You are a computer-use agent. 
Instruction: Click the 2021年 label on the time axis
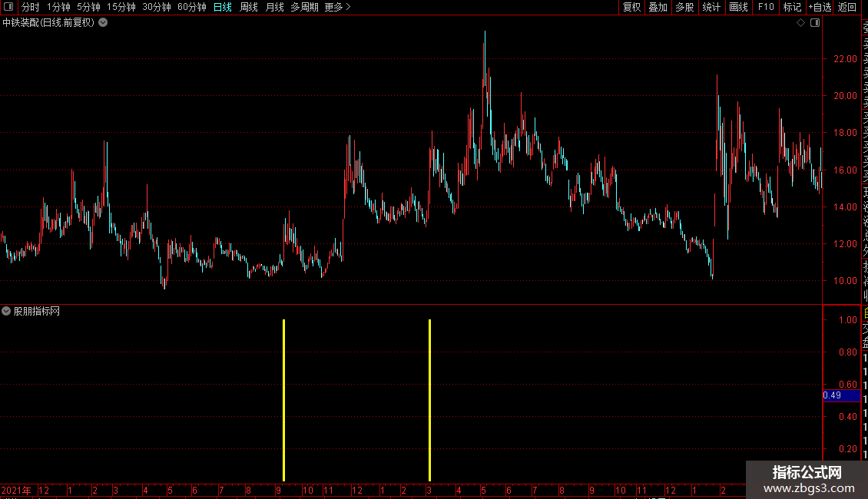pos(16,490)
